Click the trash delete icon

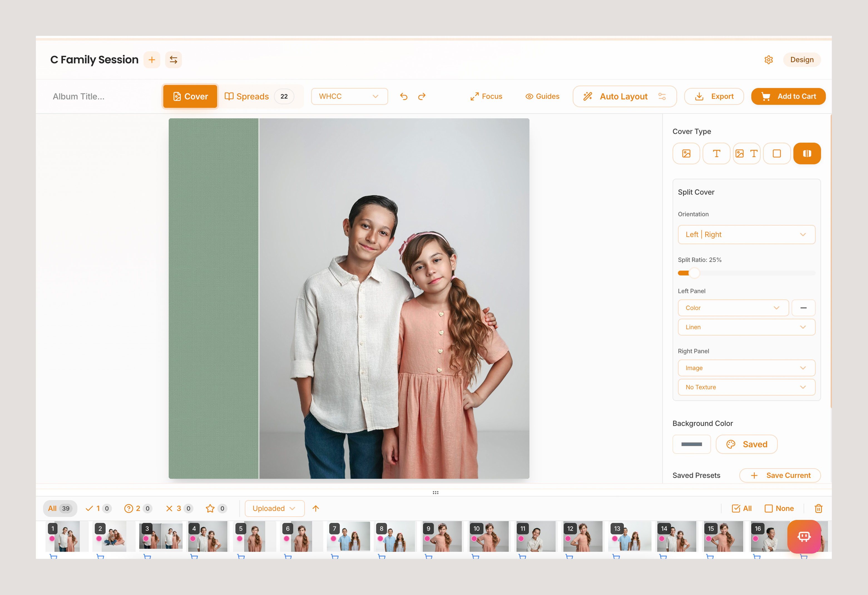(818, 508)
